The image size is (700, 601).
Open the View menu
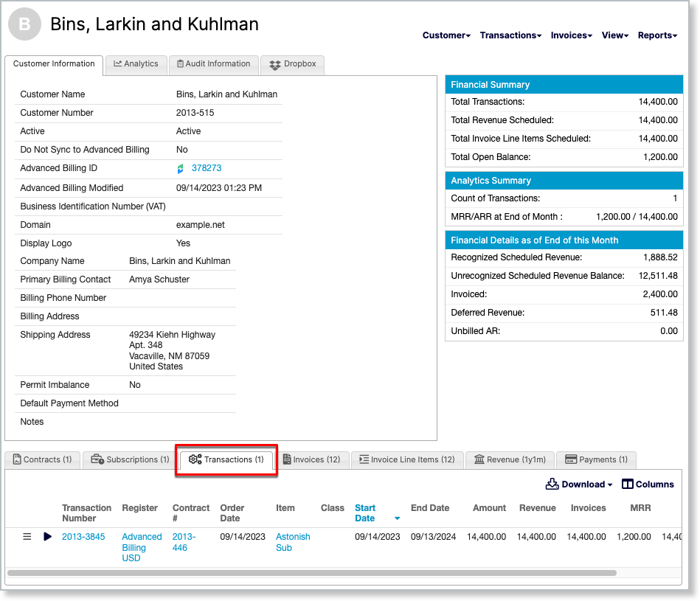[x=615, y=35]
